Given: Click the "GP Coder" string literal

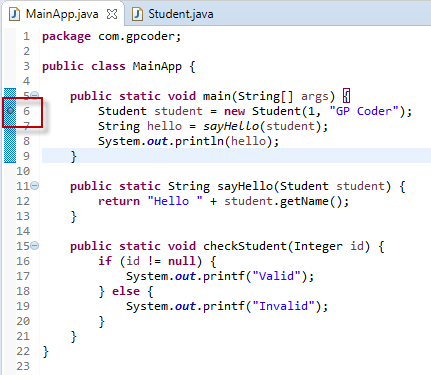Looking at the screenshot, I should click(x=364, y=111).
